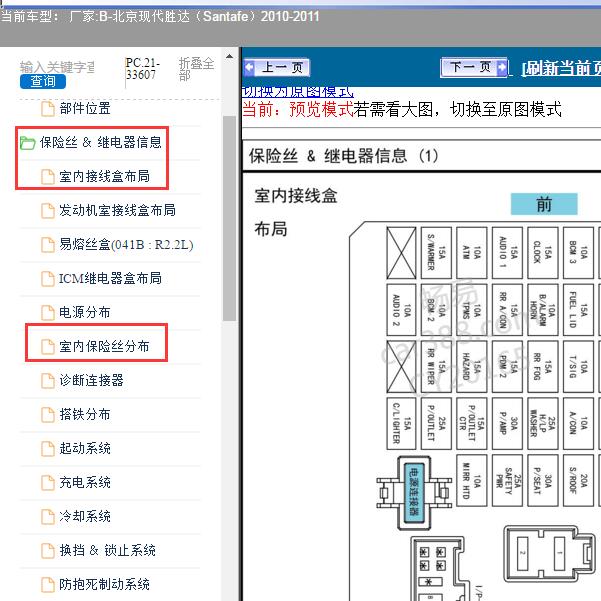Screen dimensions: 601x601
Task: Click document icon beside 起动系统
Action: (48, 448)
